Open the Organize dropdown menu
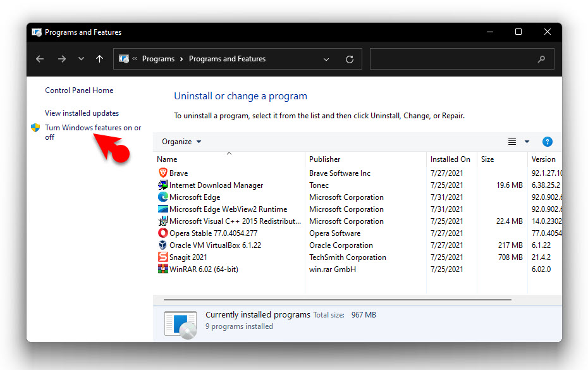 pos(181,142)
